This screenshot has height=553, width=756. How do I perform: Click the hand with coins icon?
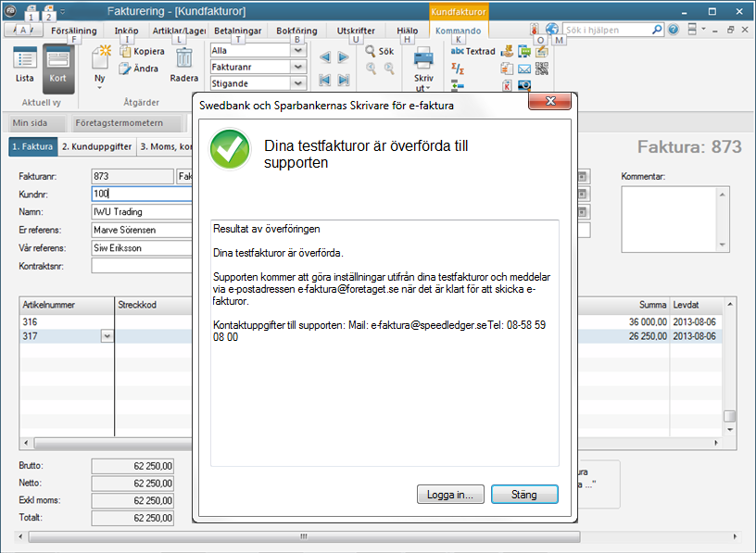[507, 51]
